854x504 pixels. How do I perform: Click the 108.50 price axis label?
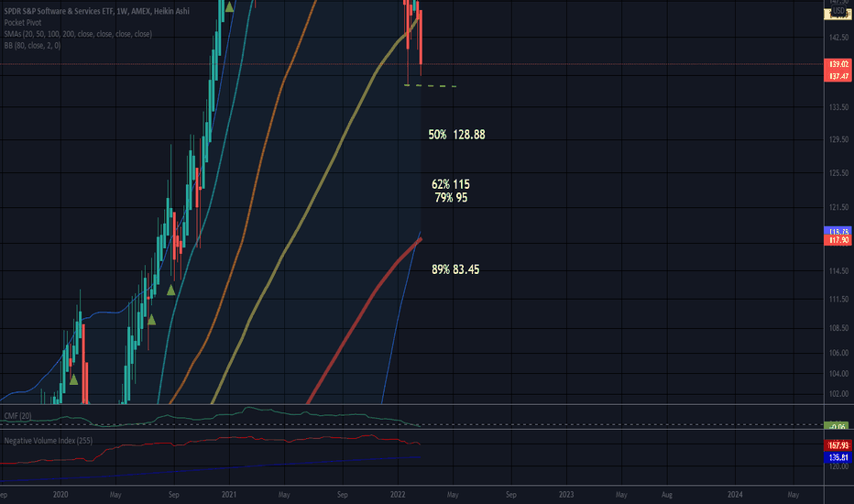(838, 328)
